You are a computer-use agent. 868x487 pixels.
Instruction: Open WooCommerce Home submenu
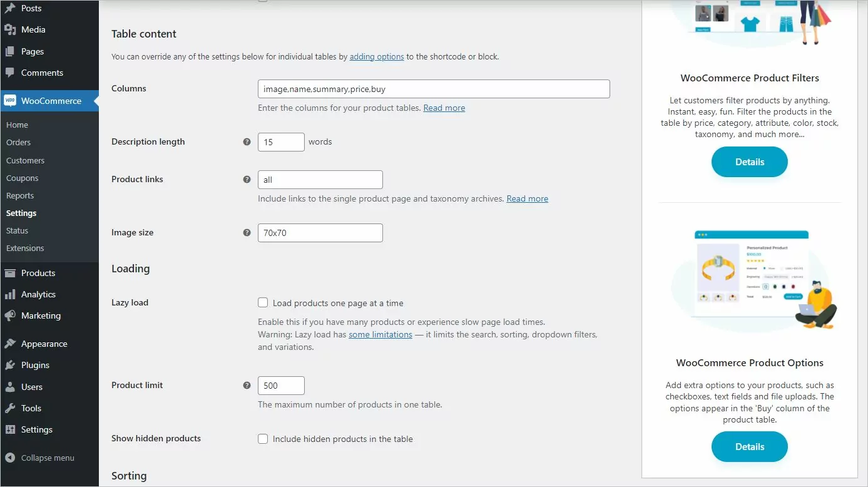click(x=17, y=125)
